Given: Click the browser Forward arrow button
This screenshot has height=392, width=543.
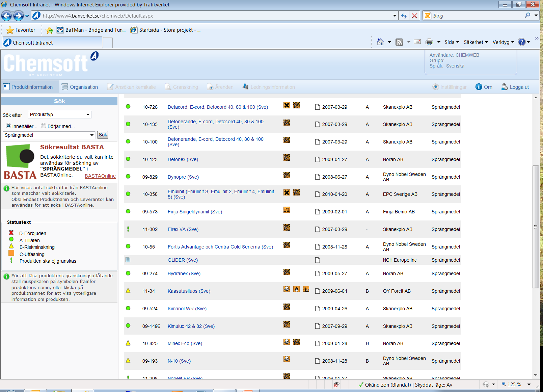Looking at the screenshot, I should 18,16.
